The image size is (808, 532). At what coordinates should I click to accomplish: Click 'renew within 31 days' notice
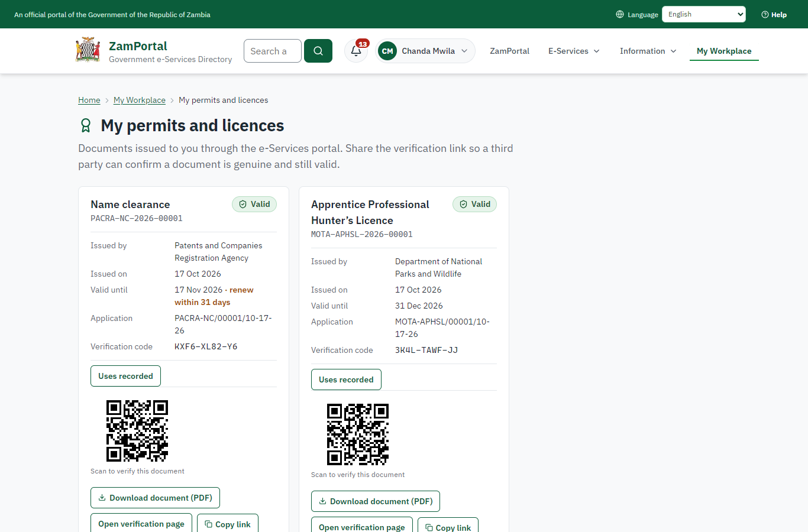[214, 296]
